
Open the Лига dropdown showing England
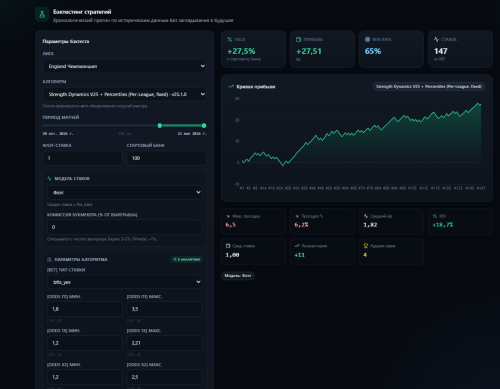coord(124,66)
